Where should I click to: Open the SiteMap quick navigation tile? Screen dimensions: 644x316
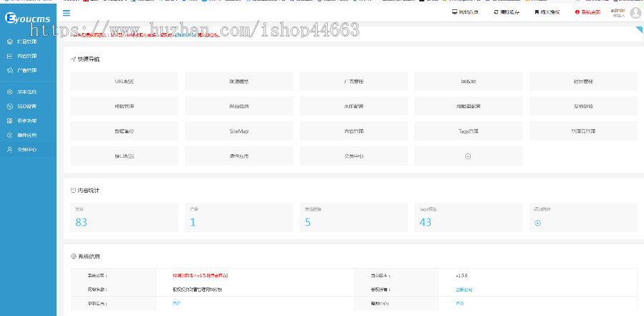[x=239, y=131]
